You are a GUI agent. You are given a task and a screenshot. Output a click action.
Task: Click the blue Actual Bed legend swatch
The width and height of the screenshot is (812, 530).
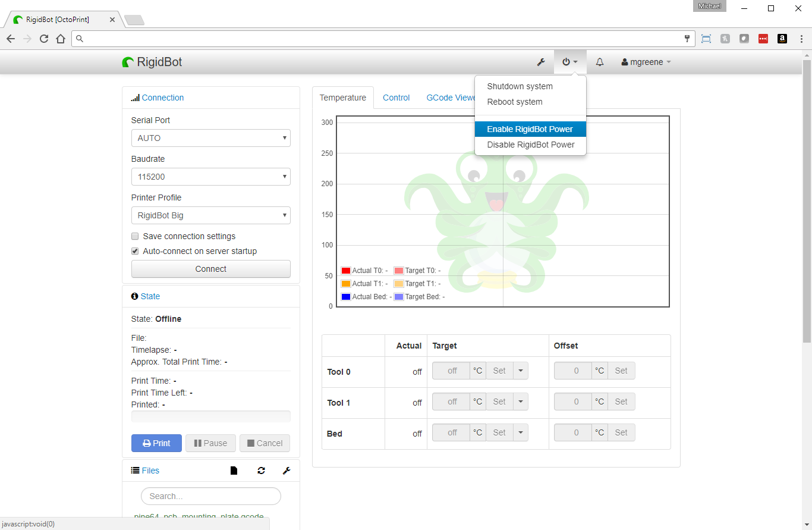point(346,297)
